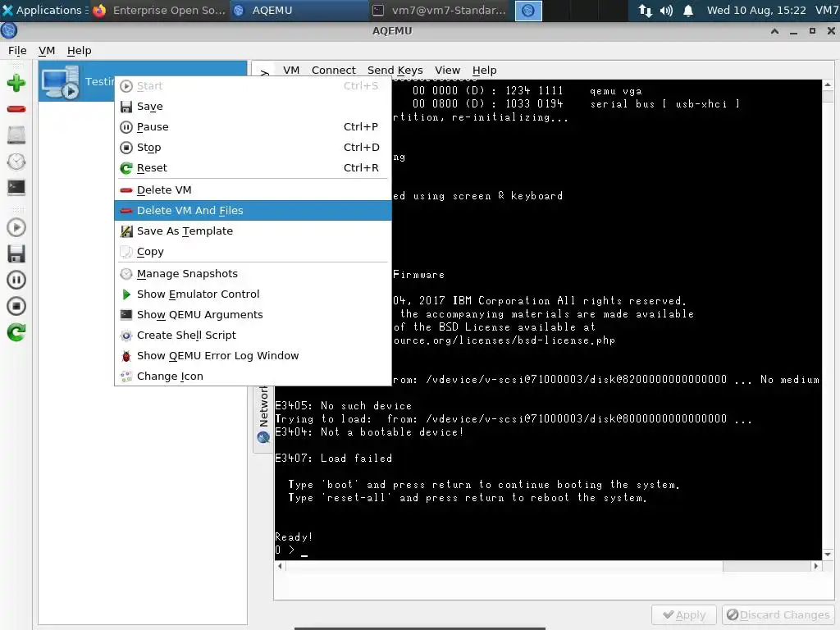The width and height of the screenshot is (840, 630).
Task: Click the Pause icon in the left toolbar
Action: 16,280
